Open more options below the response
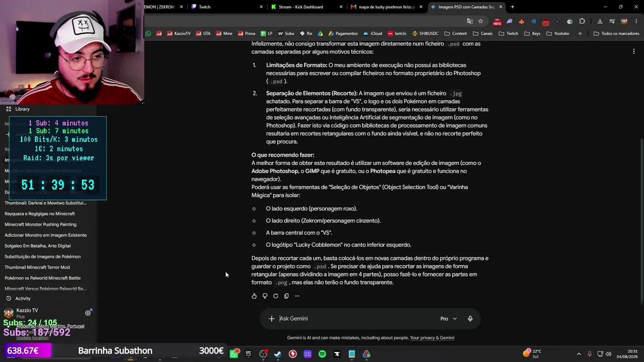The width and height of the screenshot is (644, 362). click(x=297, y=296)
